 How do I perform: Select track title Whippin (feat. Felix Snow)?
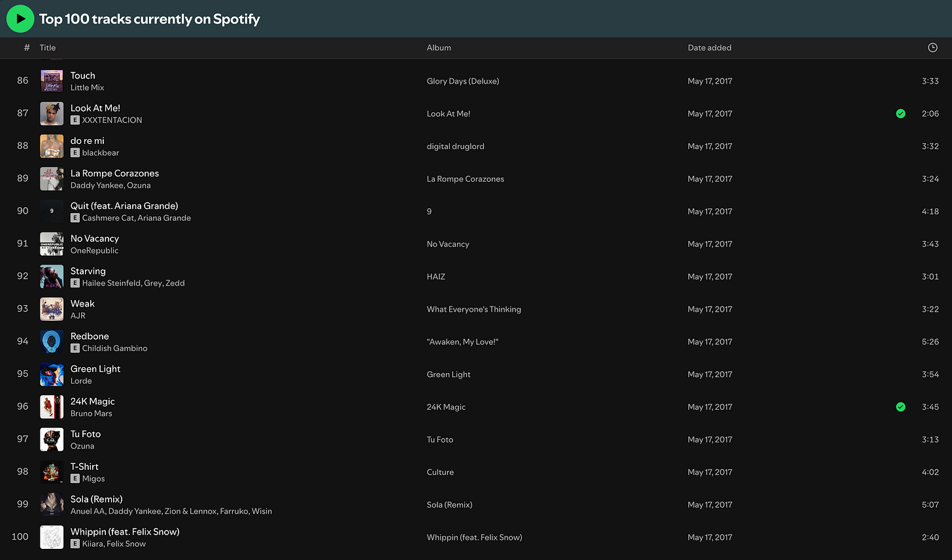coord(125,532)
